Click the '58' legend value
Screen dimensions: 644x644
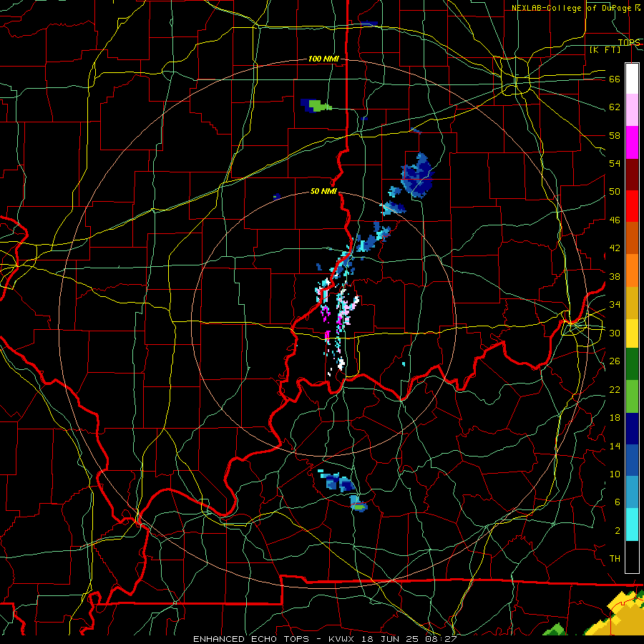(x=615, y=135)
